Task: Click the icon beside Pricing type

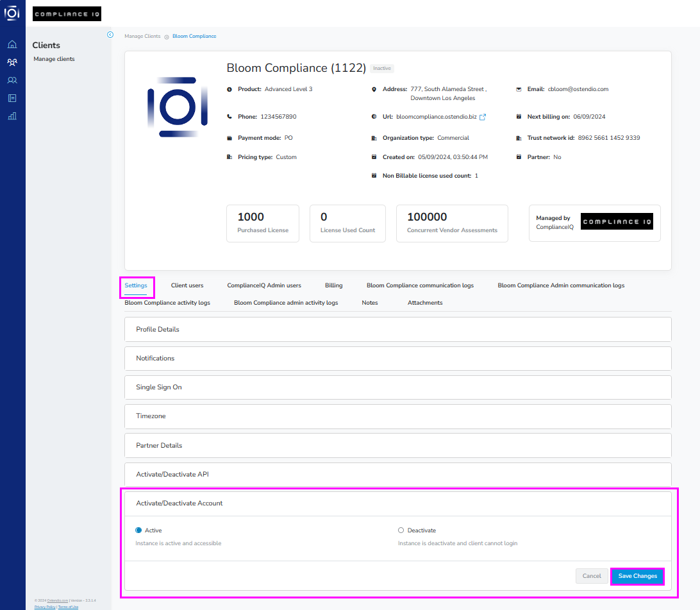Action: [229, 157]
